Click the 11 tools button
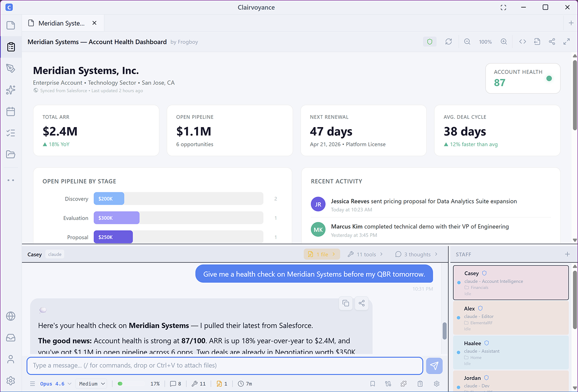 365,254
